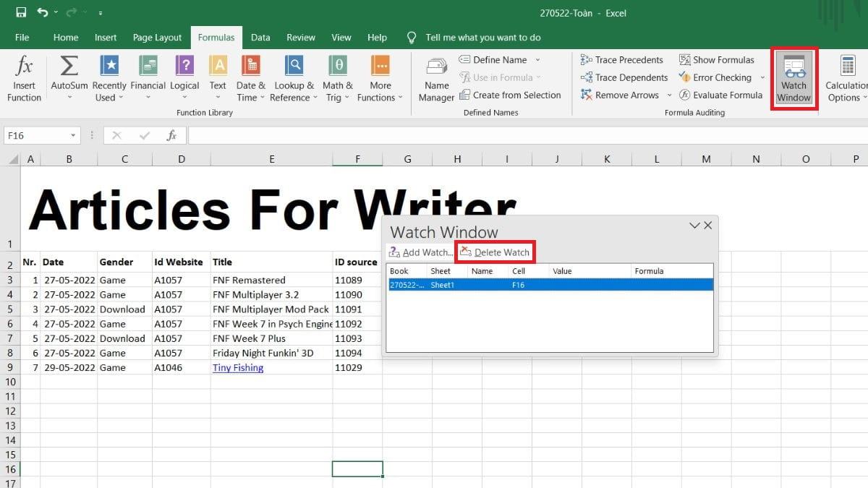Open Watch Window options chevron
Viewport: 868px width, 488px height.
pyautogui.click(x=694, y=226)
